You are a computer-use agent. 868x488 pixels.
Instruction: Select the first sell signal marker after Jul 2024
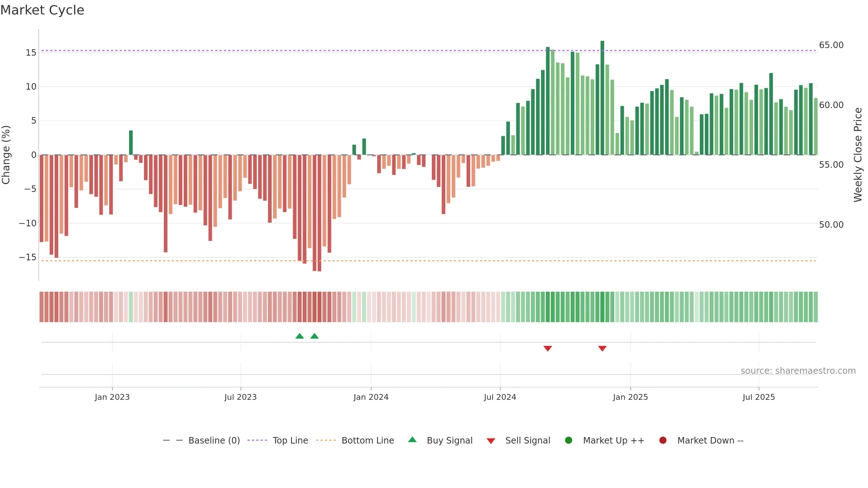pyautogui.click(x=548, y=348)
